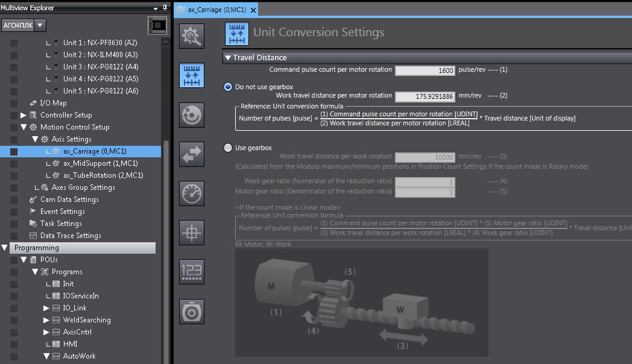Viewport: 632px width, 364px height.
Task: Open Data Trace Settings
Action: tap(71, 236)
